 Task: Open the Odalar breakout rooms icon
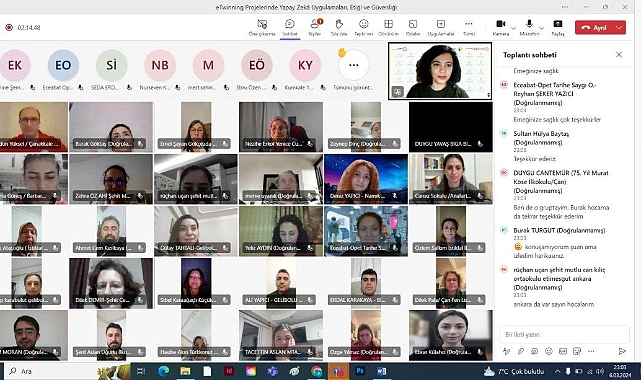pos(413,27)
